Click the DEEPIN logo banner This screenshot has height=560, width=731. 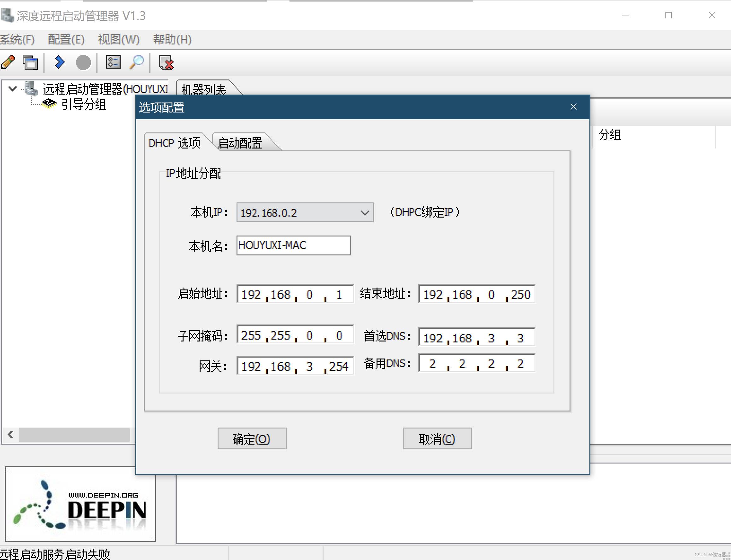coord(80,504)
